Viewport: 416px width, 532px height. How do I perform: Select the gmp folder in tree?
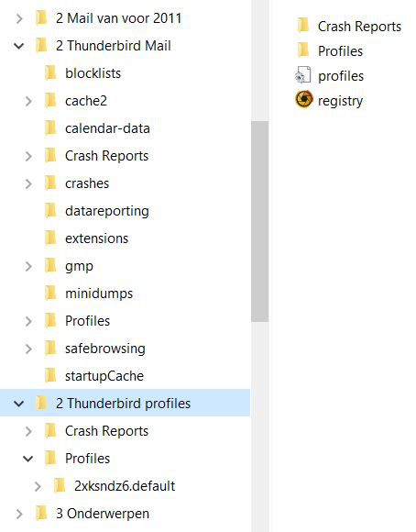[79, 266]
